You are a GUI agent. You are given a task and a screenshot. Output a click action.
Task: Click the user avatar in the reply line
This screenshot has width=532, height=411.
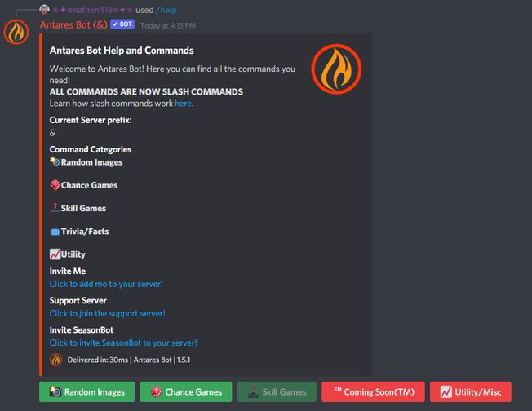(44, 10)
